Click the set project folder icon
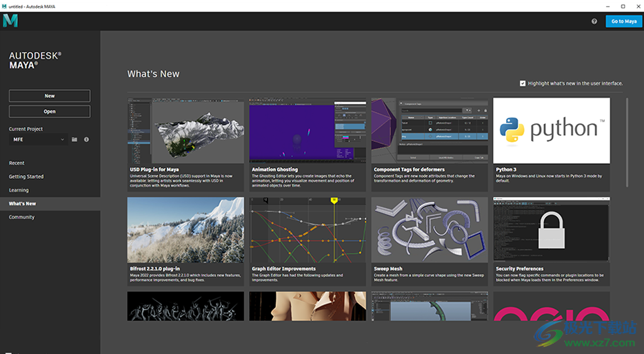Screen dimensions: 644x354 point(74,140)
